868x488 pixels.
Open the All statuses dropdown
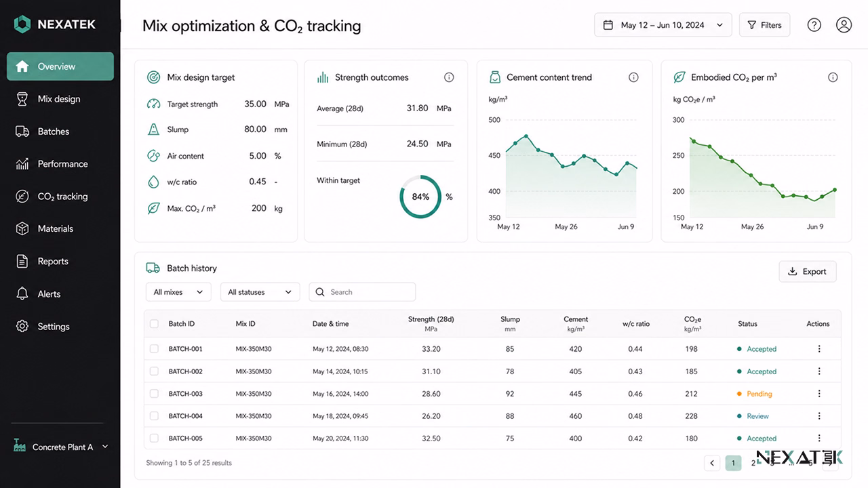(260, 292)
